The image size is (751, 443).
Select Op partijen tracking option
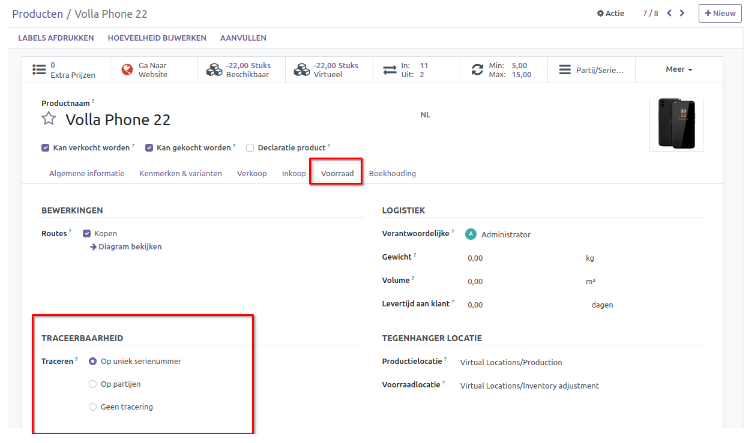click(94, 384)
